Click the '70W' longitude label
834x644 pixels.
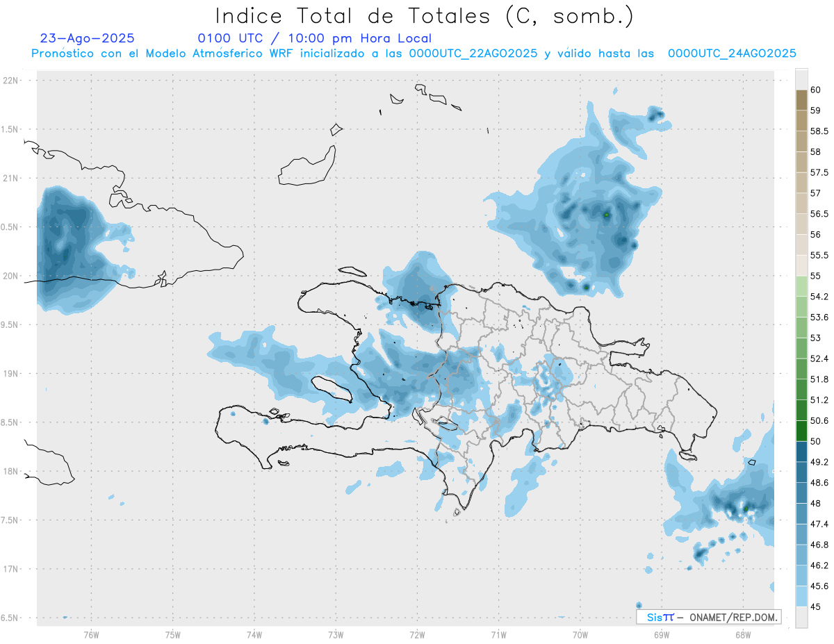580,634
